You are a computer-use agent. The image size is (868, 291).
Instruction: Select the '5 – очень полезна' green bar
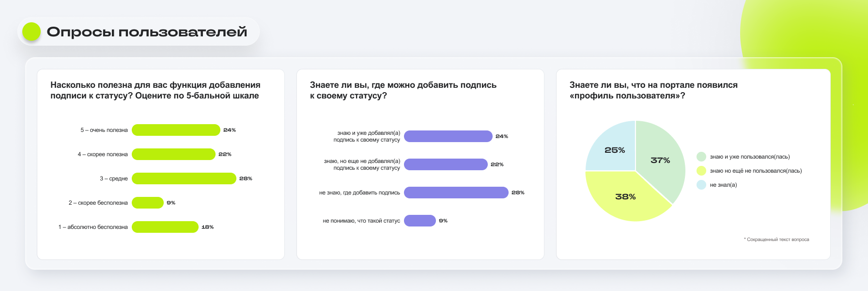point(176,130)
